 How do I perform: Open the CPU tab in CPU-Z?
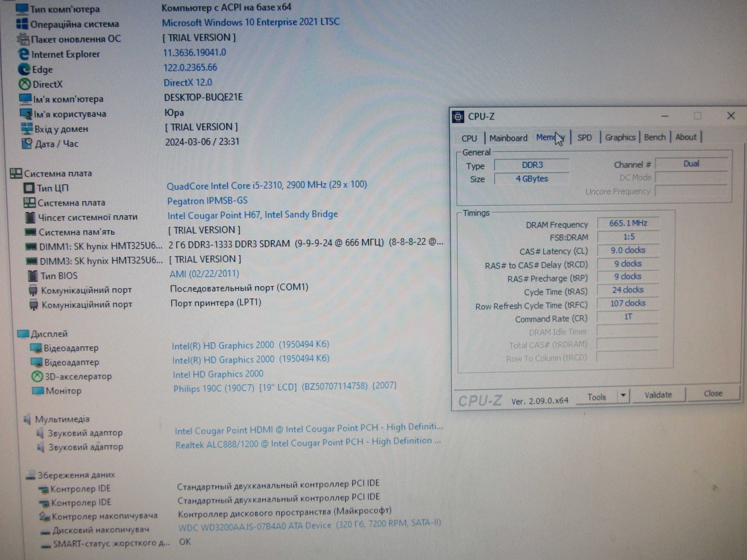tap(469, 138)
